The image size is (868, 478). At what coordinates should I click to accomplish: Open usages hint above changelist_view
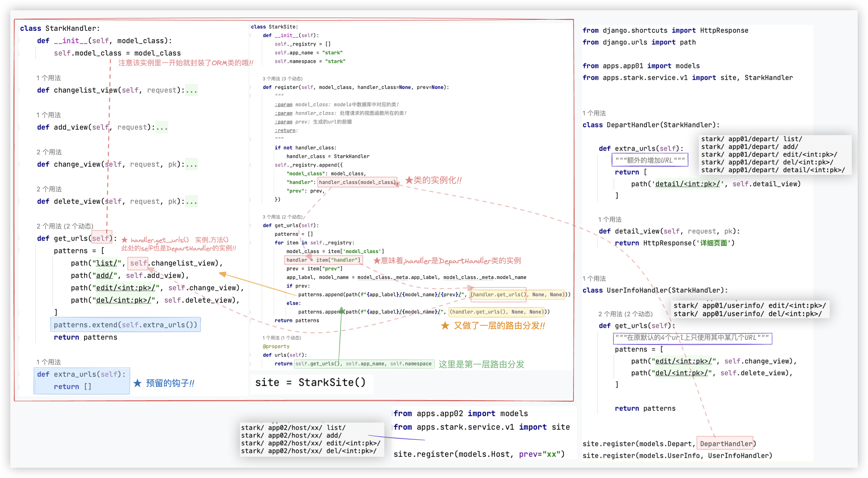point(48,78)
